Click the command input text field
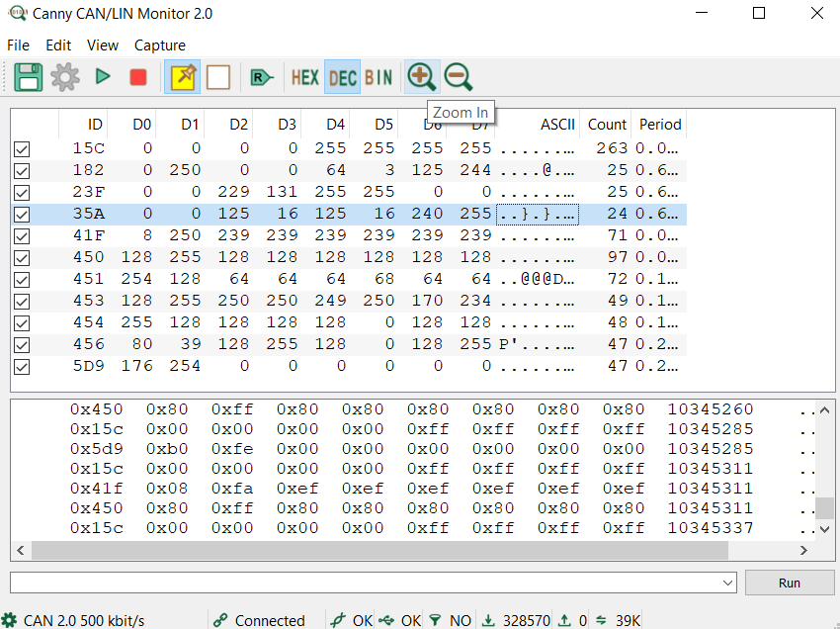The image size is (840, 629). [365, 583]
